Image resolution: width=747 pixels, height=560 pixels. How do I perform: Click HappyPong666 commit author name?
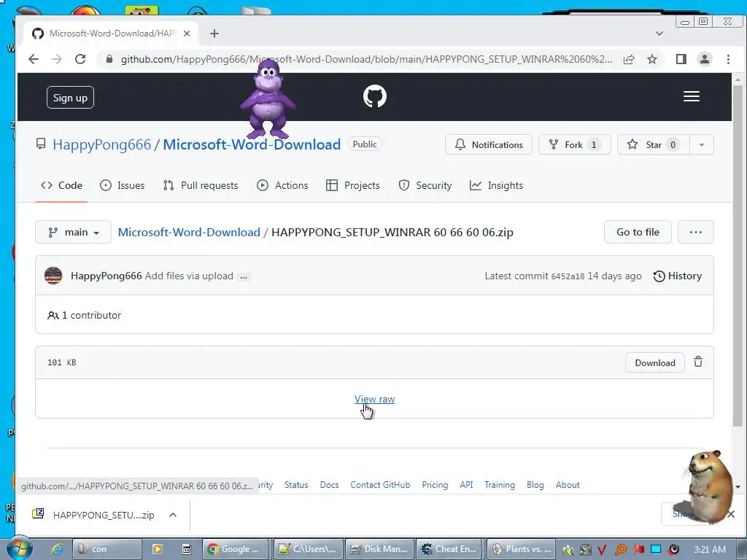(x=107, y=276)
